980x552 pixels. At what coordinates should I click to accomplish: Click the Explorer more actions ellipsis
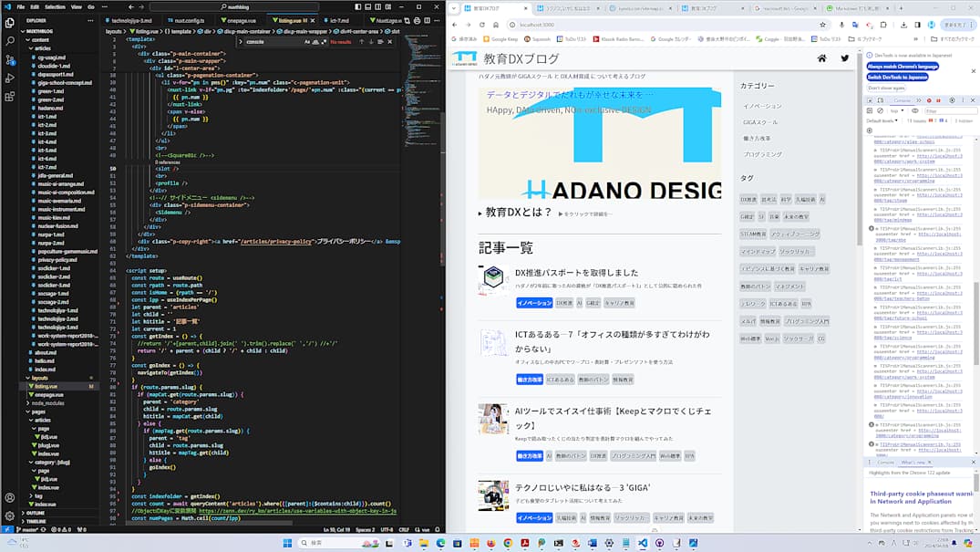(90, 21)
